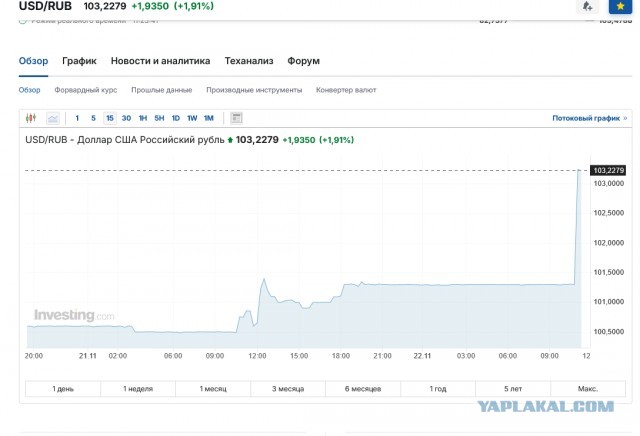Screen dimensions: 640x436
Task: Switch to the area chart type icon
Action: (52, 118)
